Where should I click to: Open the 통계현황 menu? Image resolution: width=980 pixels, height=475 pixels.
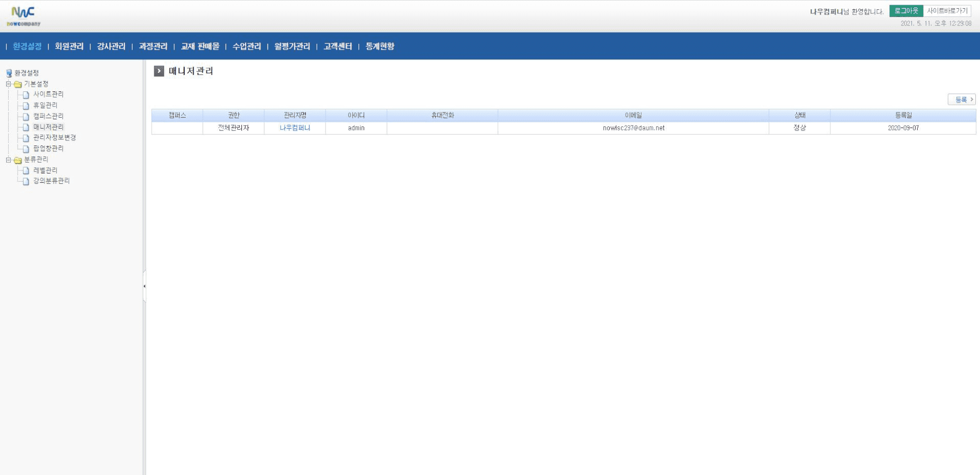click(380, 46)
